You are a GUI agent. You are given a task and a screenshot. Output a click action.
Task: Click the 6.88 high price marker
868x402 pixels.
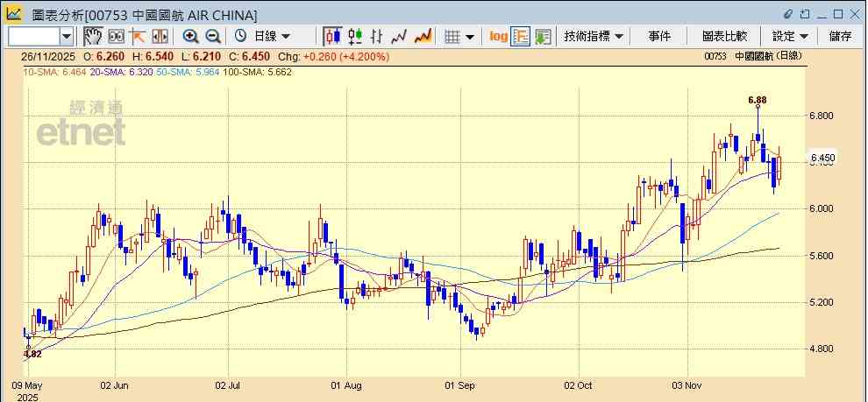pyautogui.click(x=758, y=100)
